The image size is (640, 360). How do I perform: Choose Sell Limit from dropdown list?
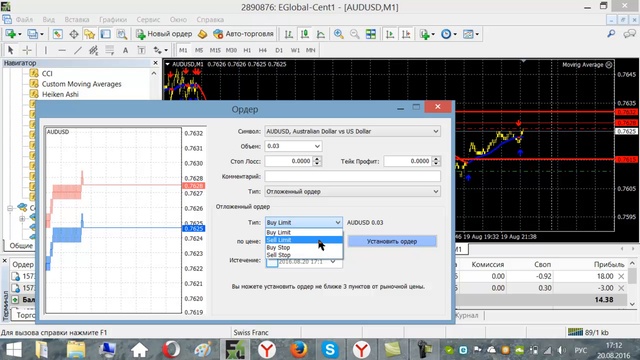[304, 240]
